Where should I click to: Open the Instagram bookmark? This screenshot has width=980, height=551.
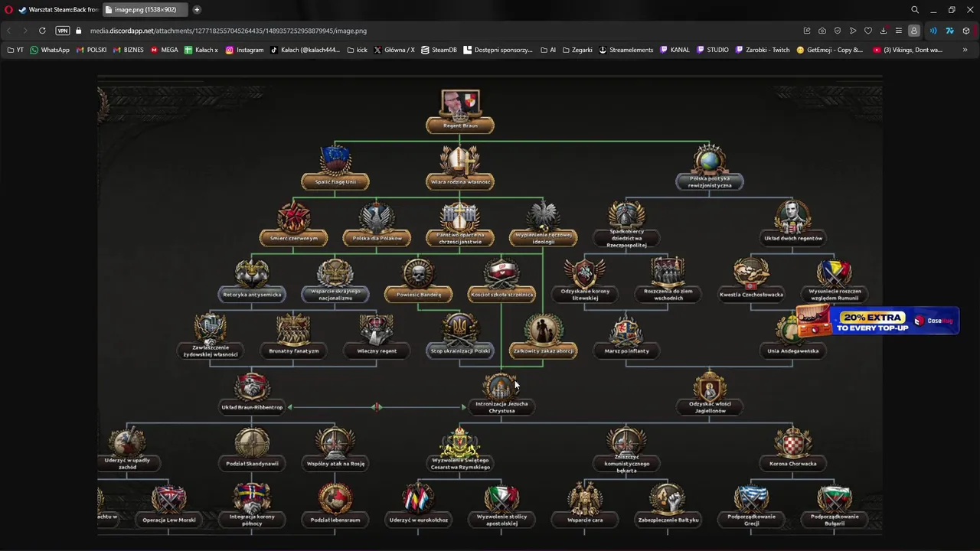pos(244,50)
